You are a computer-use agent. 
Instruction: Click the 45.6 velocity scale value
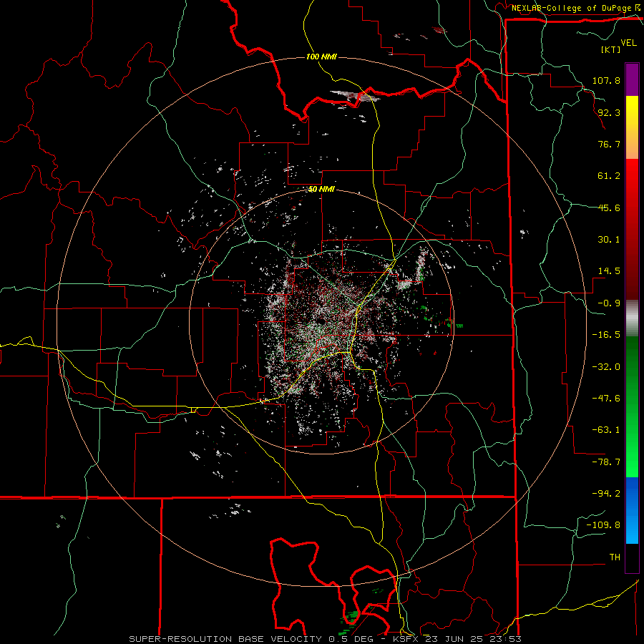pos(609,208)
